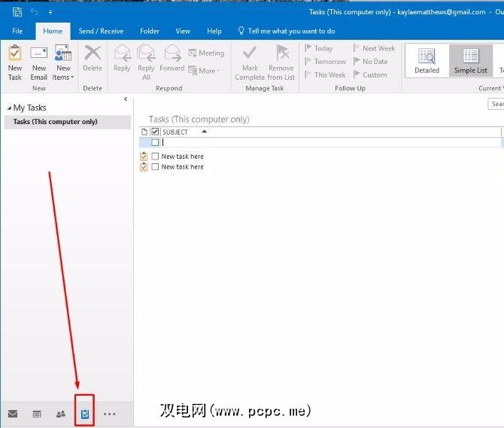The width and height of the screenshot is (504, 428).
Task: Toggle the complete column header checkbox
Action: 155,132
